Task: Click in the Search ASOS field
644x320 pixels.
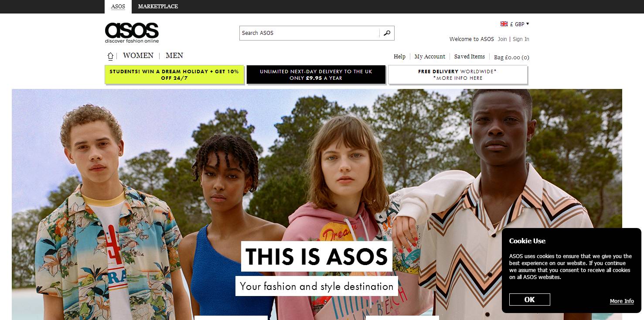Action: (x=310, y=33)
